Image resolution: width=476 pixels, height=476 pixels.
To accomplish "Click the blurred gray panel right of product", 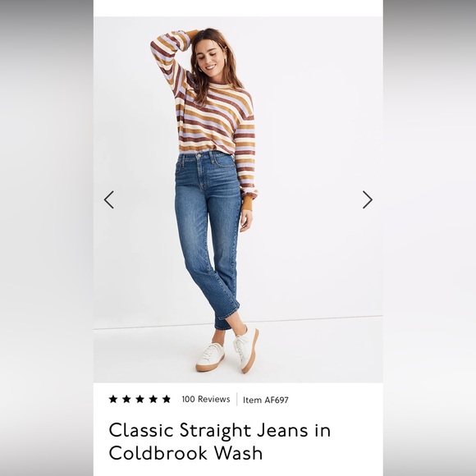I will (429, 238).
